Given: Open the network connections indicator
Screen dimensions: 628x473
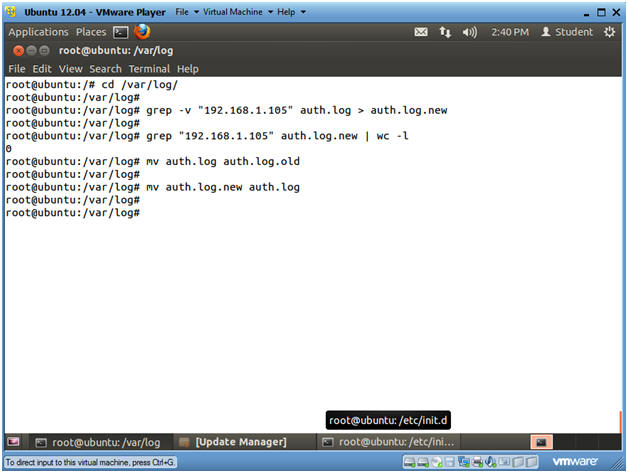Looking at the screenshot, I should point(445,32).
